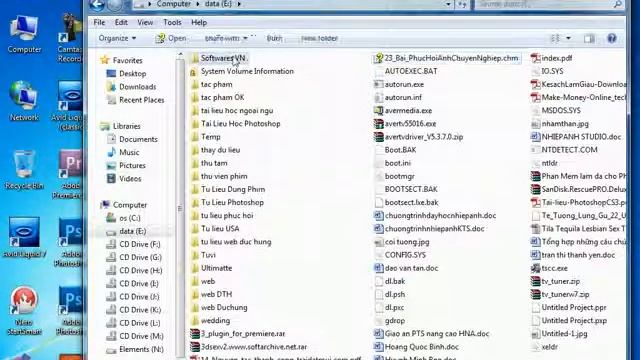Toggle the preview pane icon
The height and width of the screenshot is (360, 640).
(x=589, y=38)
